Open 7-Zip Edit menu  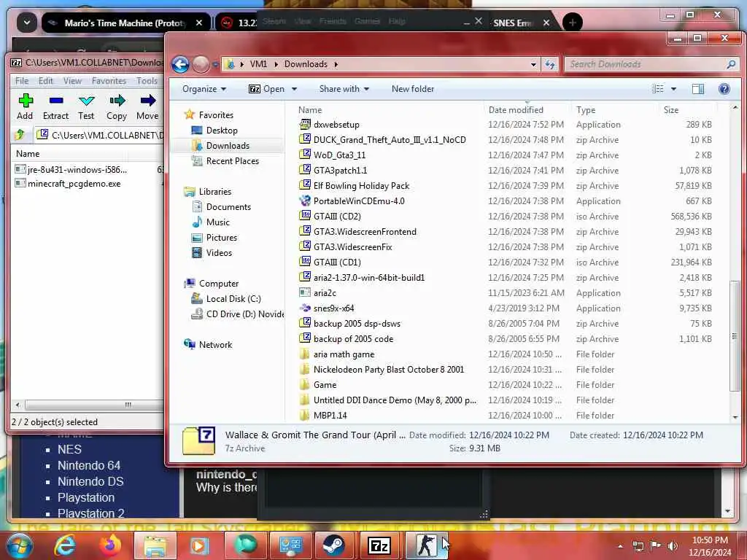tap(46, 81)
